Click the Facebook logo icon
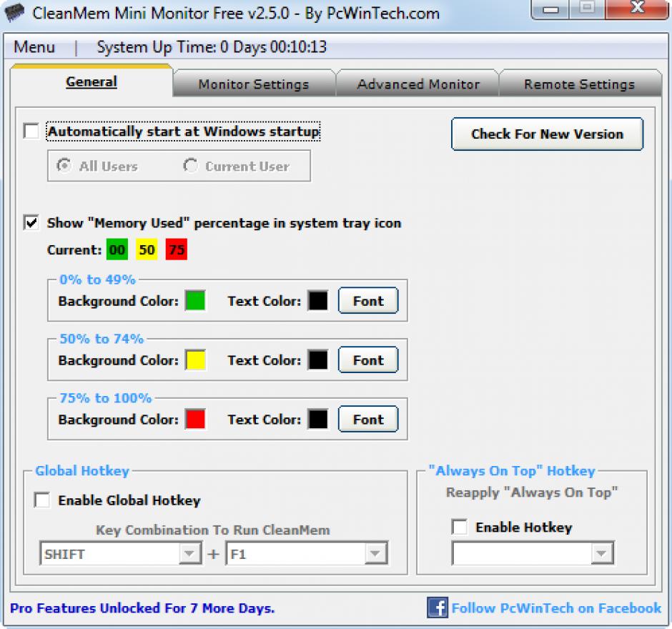The width and height of the screenshot is (672, 629). coord(437,607)
